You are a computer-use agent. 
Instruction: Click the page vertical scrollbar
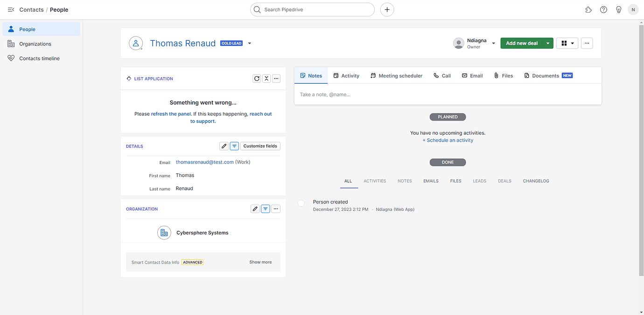641,150
